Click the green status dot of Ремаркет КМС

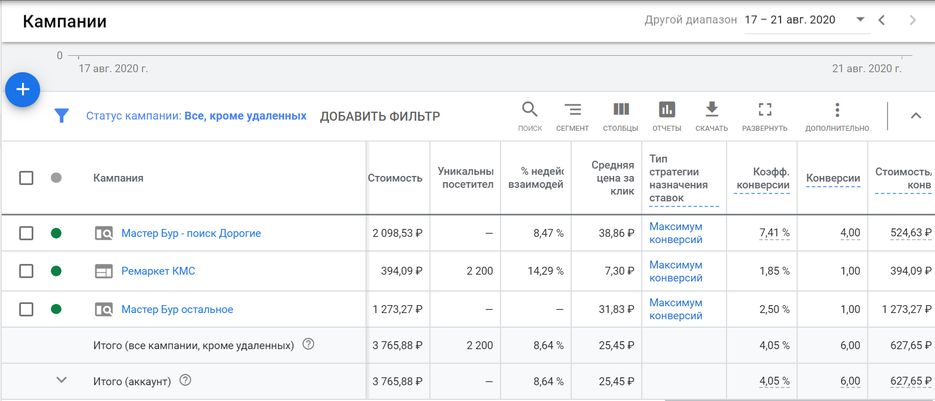[56, 271]
